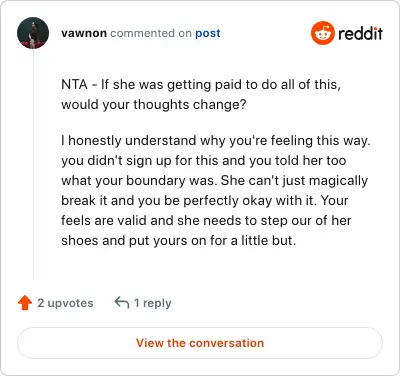Screen dimensions: 400x376
Task: Click the Reddit Snoo logo icon
Action: (323, 33)
